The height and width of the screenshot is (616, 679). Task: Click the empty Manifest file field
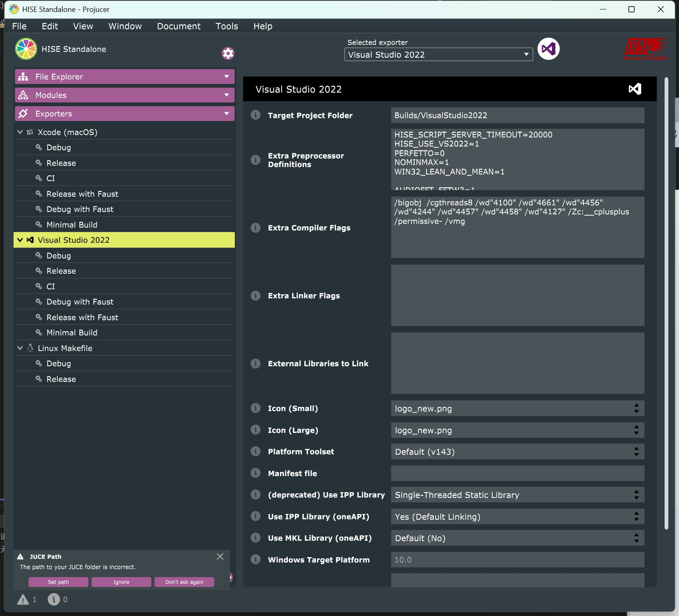click(517, 473)
